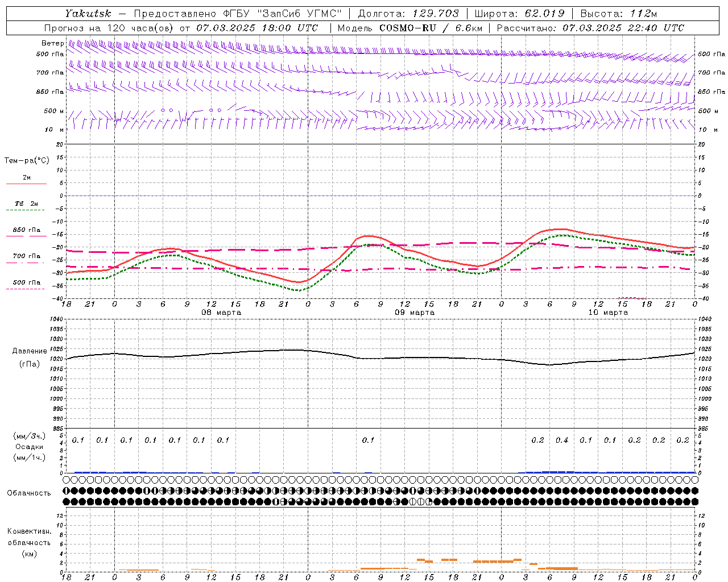
Task: Click the 'Осадки' precipitation label
Action: tap(30, 447)
